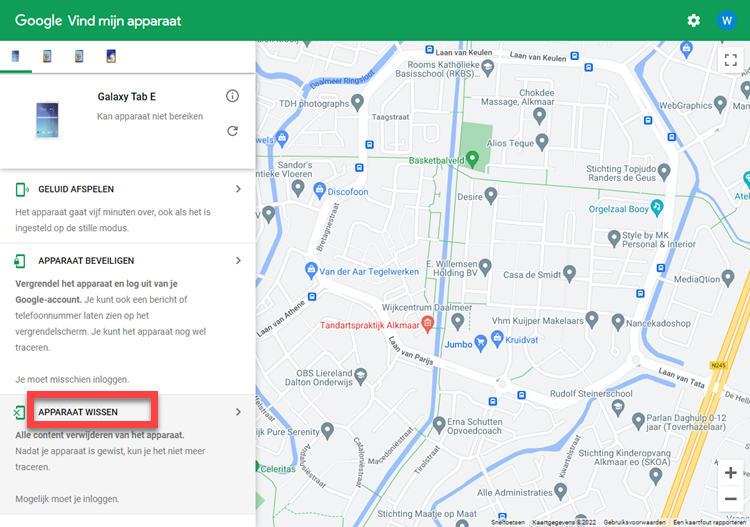
Task: Click the Erna Schutten Opvoedcoach pin
Action: [439, 424]
